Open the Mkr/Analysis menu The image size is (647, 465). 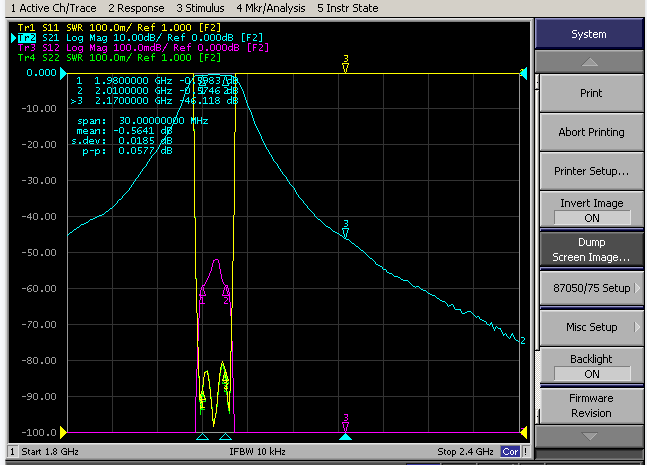(x=271, y=8)
